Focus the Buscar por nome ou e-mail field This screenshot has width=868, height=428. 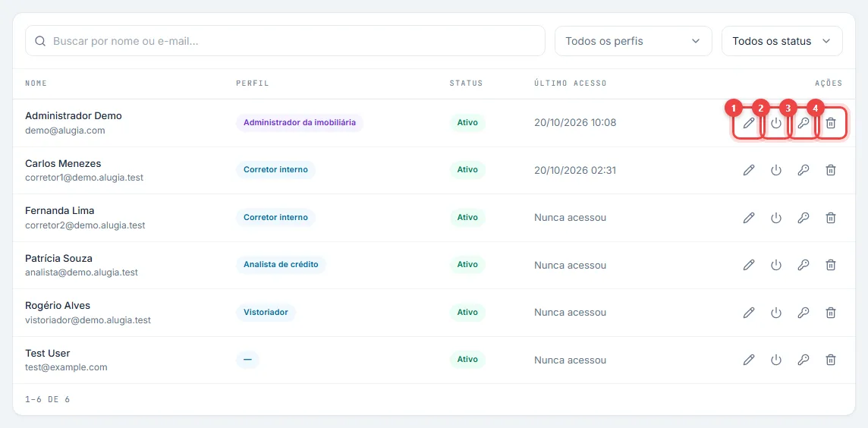tap(285, 41)
